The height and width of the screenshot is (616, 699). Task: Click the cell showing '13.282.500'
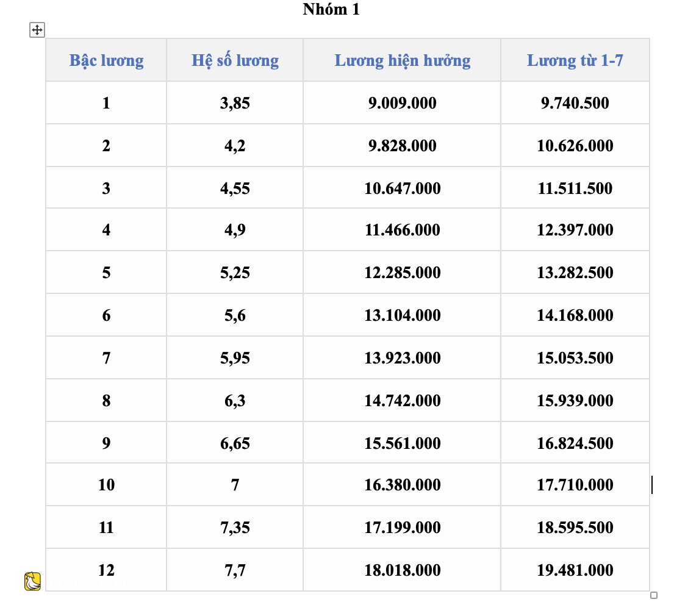pyautogui.click(x=575, y=273)
